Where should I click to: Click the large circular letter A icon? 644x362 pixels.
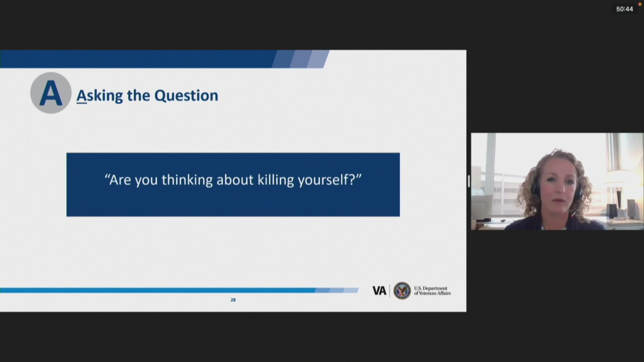pos(51,93)
